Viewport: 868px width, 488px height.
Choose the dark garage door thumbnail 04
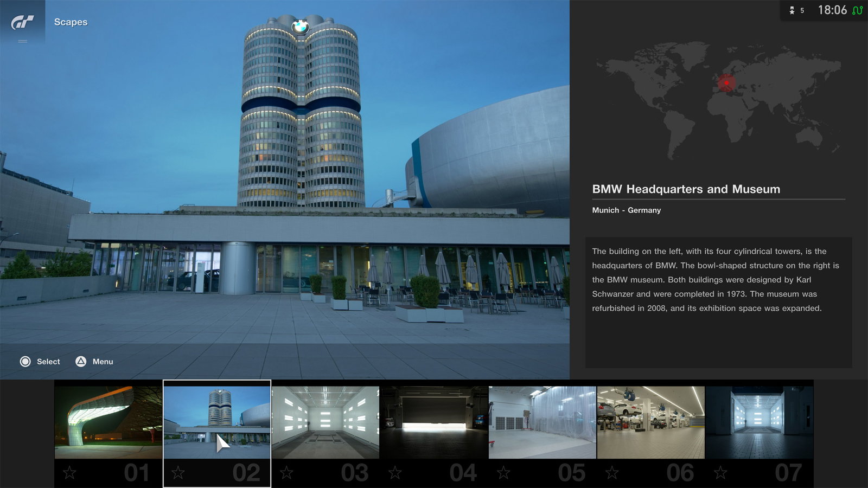click(434, 422)
